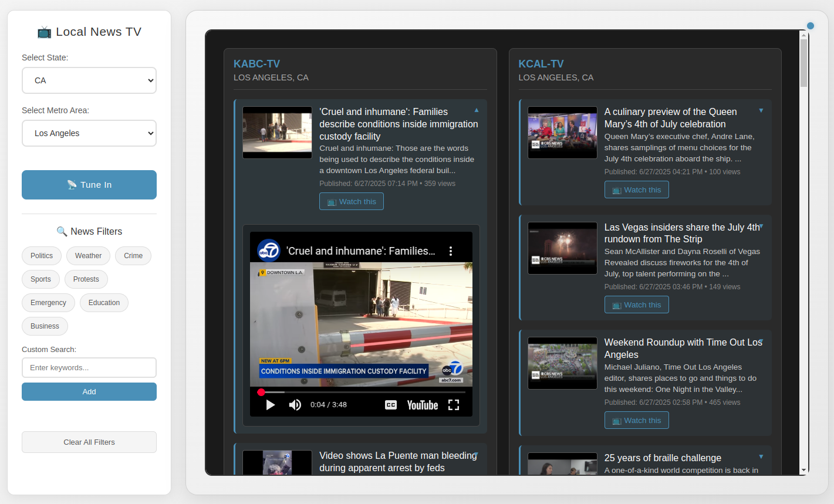Toggle the Sports news filter
834x504 pixels.
tap(40, 279)
